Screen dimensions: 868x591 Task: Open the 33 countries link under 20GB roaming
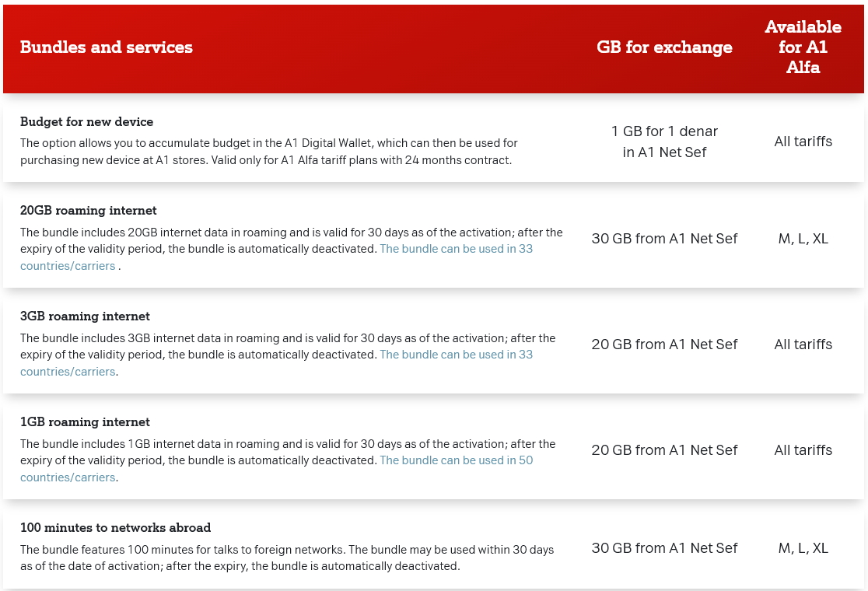tap(456, 250)
